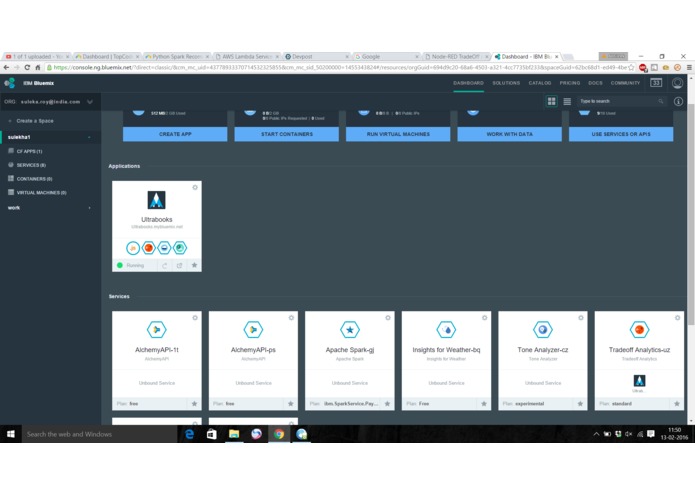Viewport: 695px width, 494px height.
Task: Star the Tradeoff Analytics-uz service
Action: 677,404
